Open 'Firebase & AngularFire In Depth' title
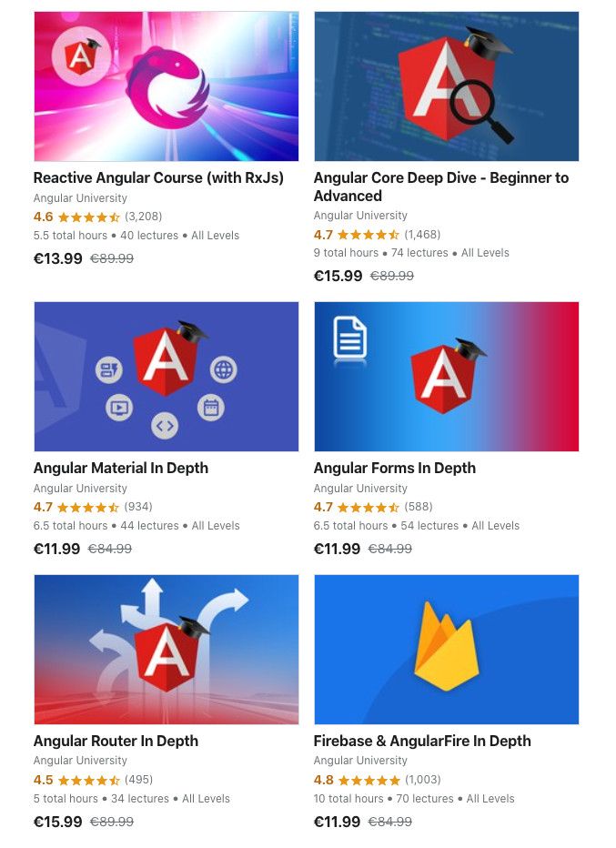616x848 pixels. tap(422, 741)
